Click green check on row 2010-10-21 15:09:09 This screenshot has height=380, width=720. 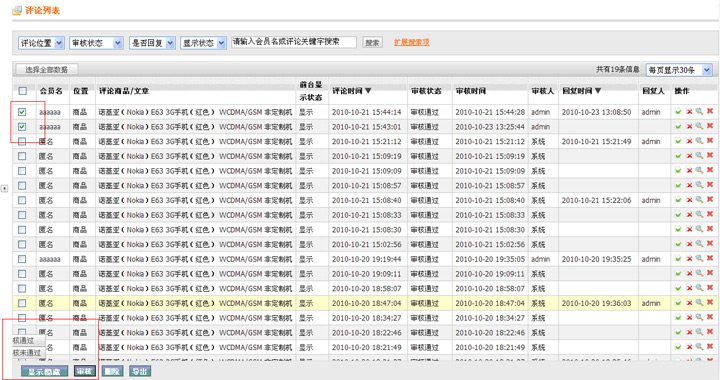click(x=678, y=170)
